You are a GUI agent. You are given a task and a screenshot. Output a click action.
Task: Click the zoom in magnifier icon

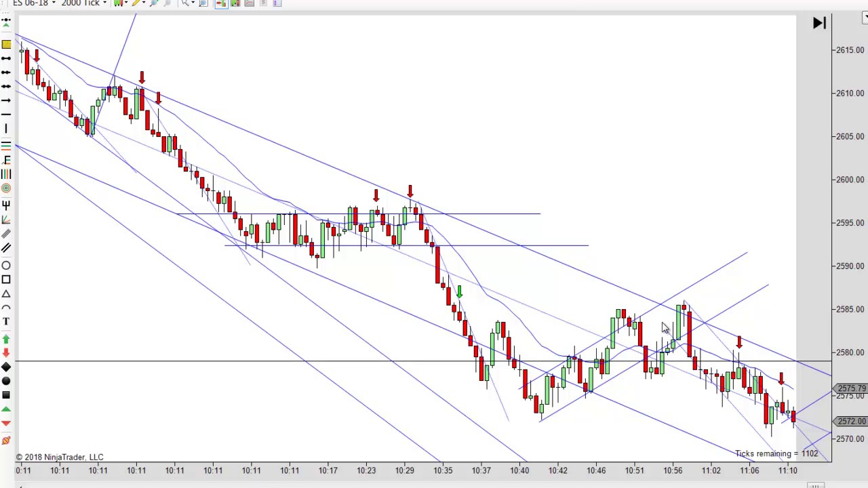[154, 3]
